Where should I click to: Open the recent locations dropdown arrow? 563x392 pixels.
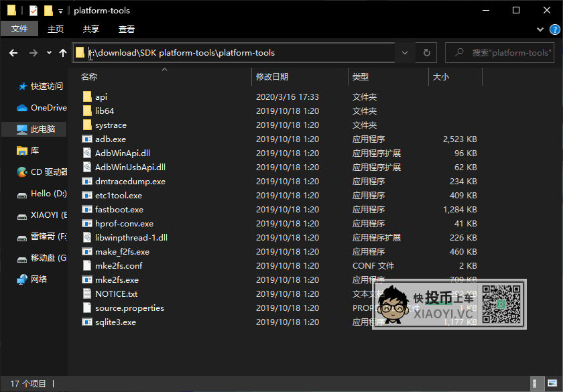[x=49, y=53]
